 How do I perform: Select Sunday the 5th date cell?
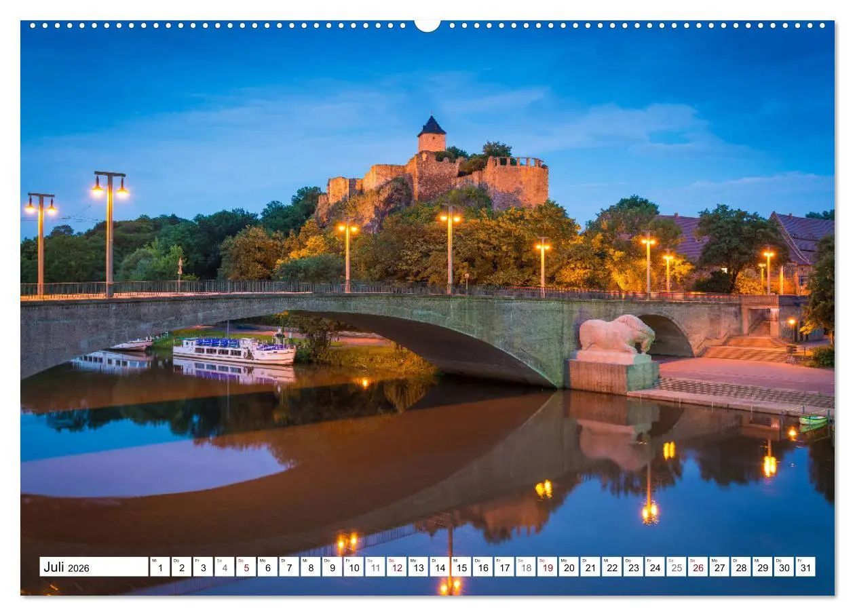(246, 567)
